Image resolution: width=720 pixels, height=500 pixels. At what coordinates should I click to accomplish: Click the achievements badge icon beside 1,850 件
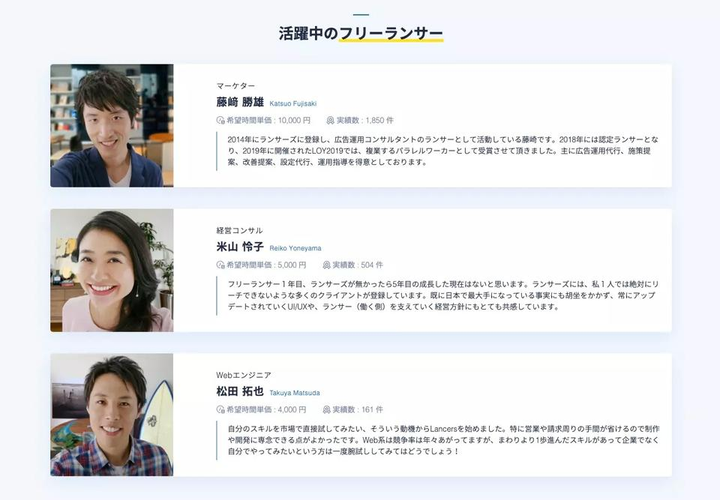330,120
